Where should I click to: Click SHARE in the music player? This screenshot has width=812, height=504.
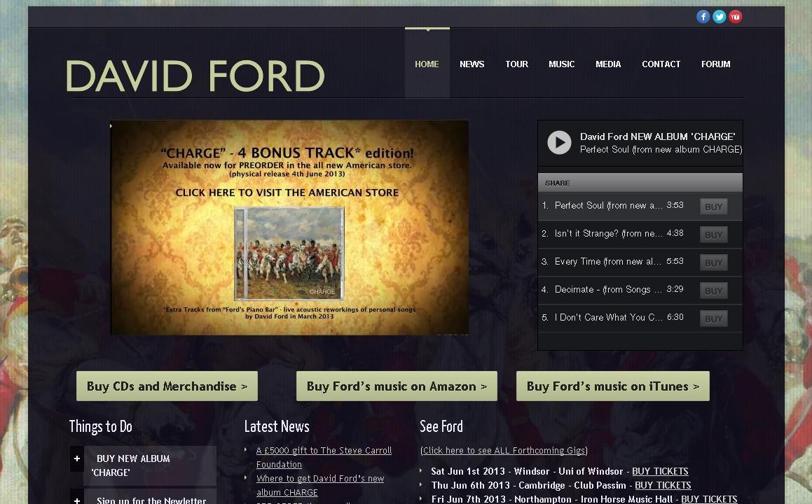pyautogui.click(x=557, y=183)
